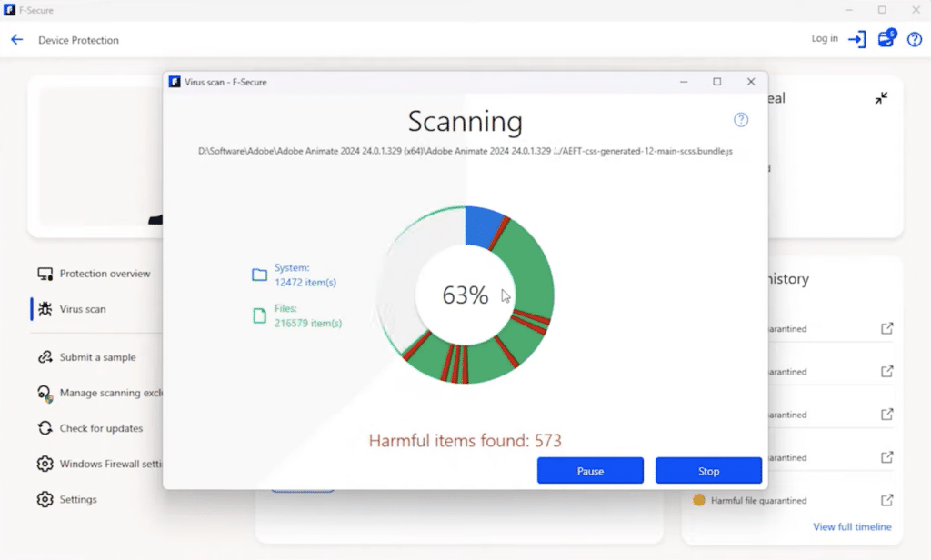The height and width of the screenshot is (560, 931).
Task: Select the Settings entry in sidebar
Action: [x=77, y=499]
